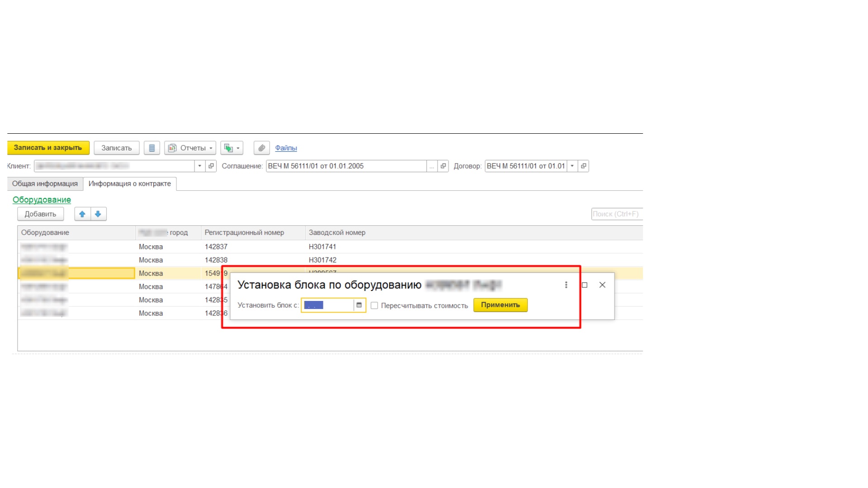Click the paperclip attachments icon
The height and width of the screenshot is (488, 868).
click(262, 148)
